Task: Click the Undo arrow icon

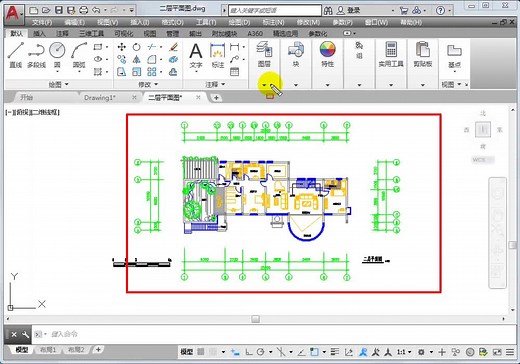Action: pyautogui.click(x=96, y=10)
